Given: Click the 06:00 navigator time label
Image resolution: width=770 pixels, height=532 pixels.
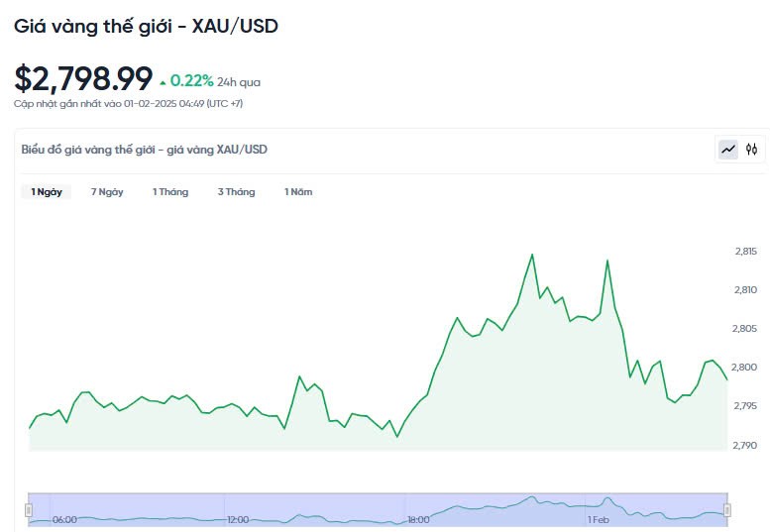Looking at the screenshot, I should [64, 519].
